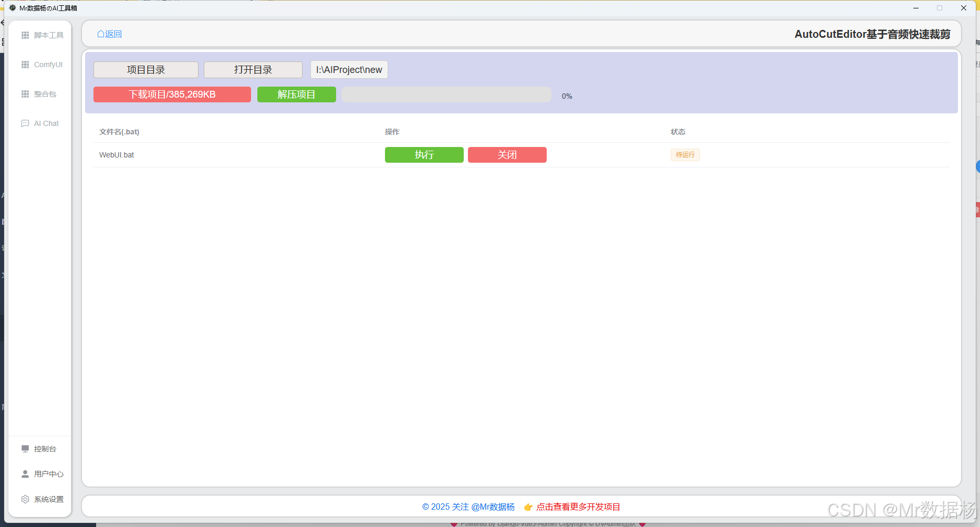This screenshot has height=527, width=980.
Task: Click the grid icon beside 脚本工具
Action: coord(25,35)
